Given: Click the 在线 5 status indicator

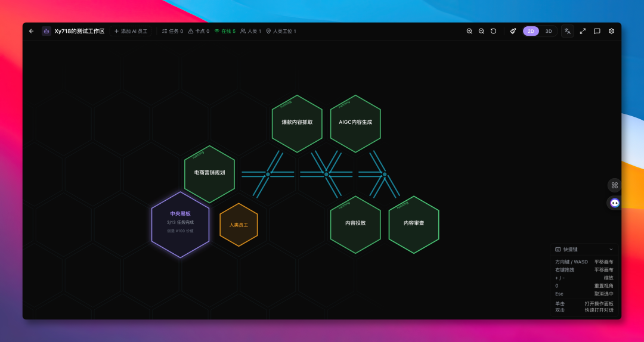Looking at the screenshot, I should click(225, 31).
